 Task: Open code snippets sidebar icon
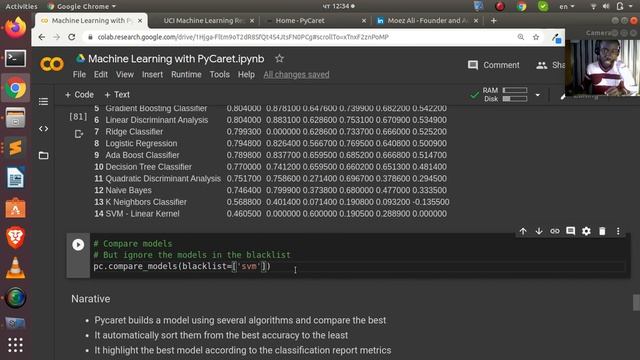[43, 129]
